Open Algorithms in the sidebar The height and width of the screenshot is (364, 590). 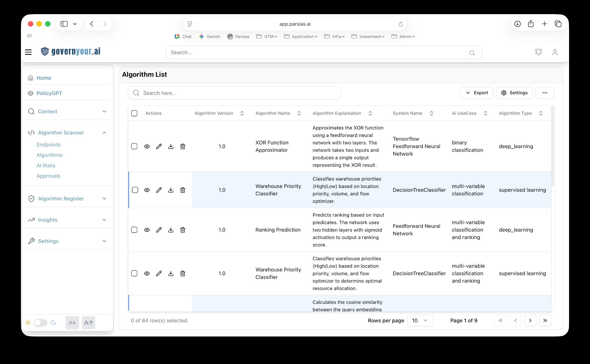click(x=50, y=155)
